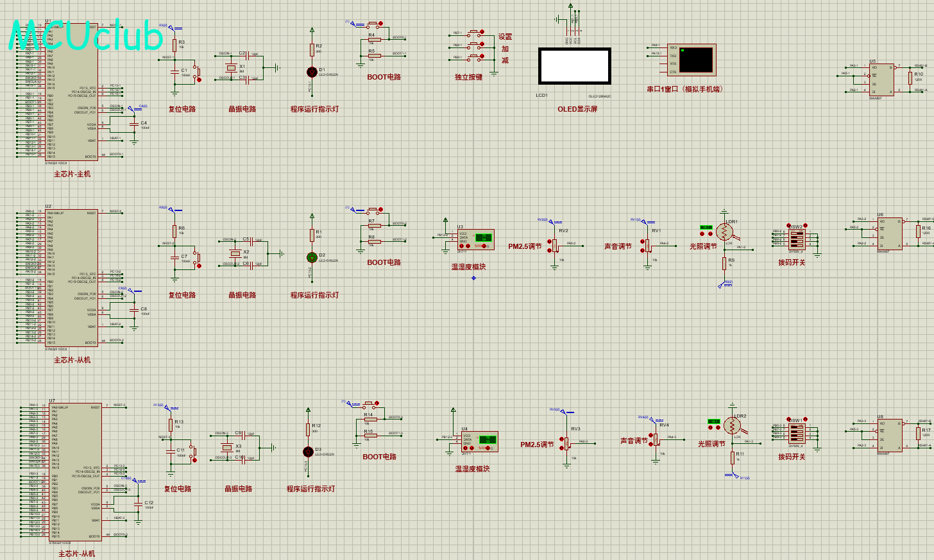Click resistor R11 below LDR2
Viewport: 934px width, 560px height.
tap(732, 457)
